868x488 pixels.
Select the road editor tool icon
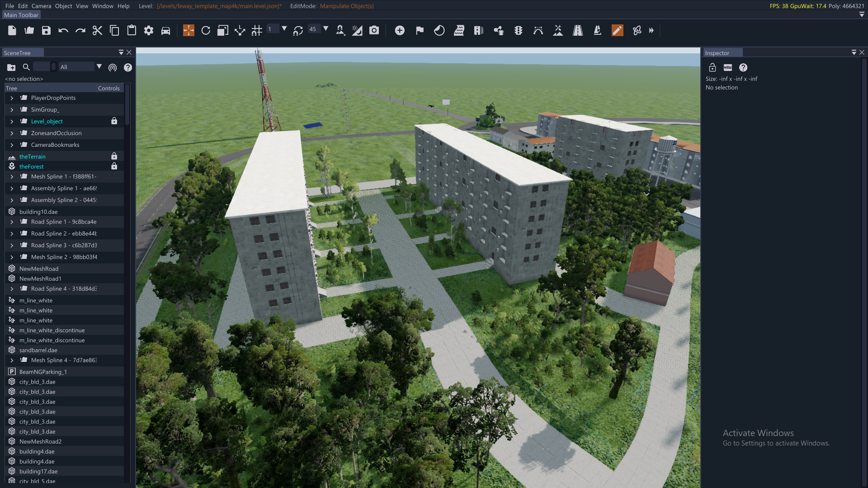[578, 31]
